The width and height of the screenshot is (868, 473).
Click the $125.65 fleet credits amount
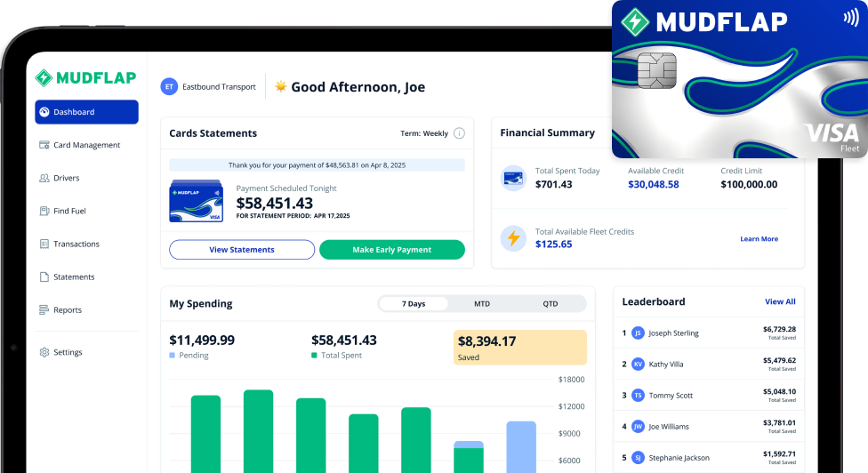pos(553,244)
